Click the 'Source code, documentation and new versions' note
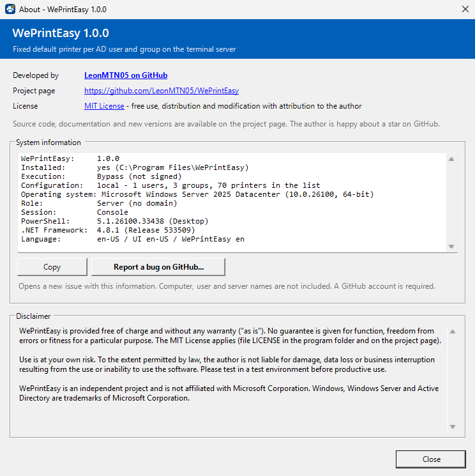The image size is (475, 476). point(226,124)
